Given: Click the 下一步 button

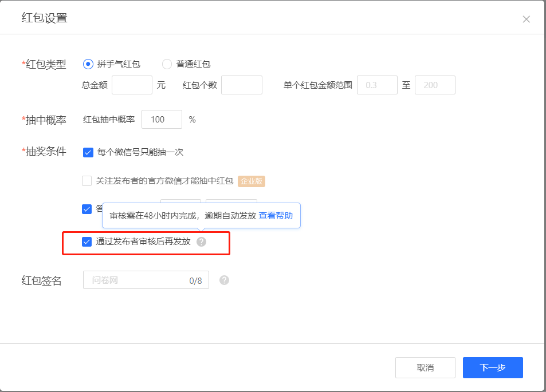Looking at the screenshot, I should (493, 367).
